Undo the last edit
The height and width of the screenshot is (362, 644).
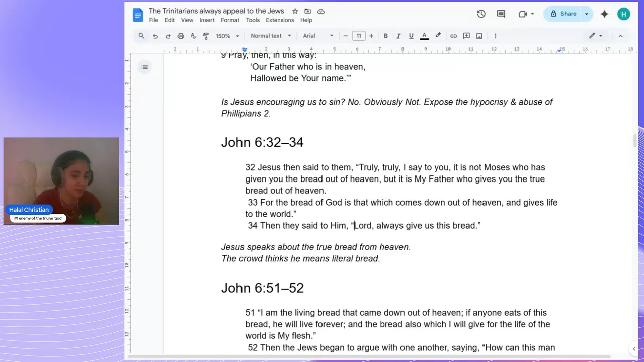[x=155, y=36]
